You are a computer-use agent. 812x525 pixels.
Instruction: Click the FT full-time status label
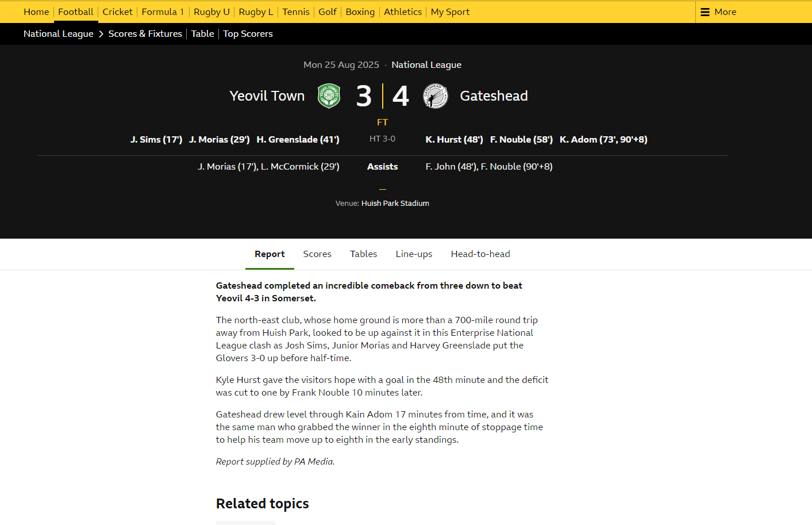pyautogui.click(x=383, y=122)
